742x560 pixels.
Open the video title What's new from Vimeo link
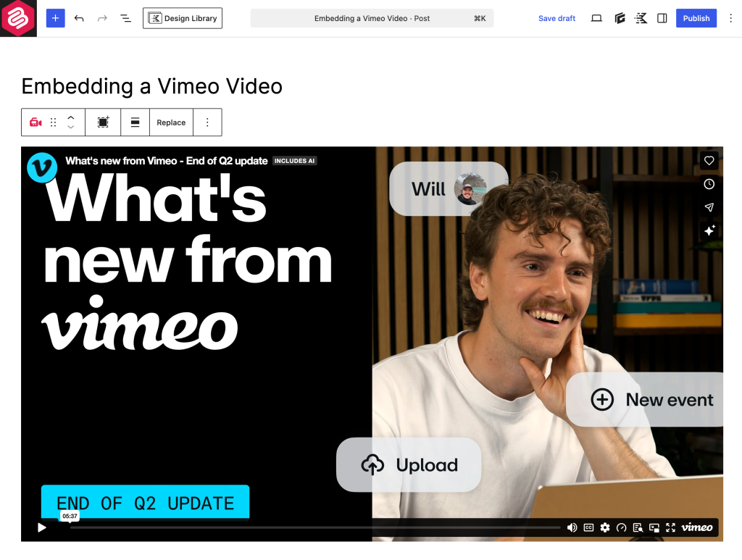coord(166,161)
